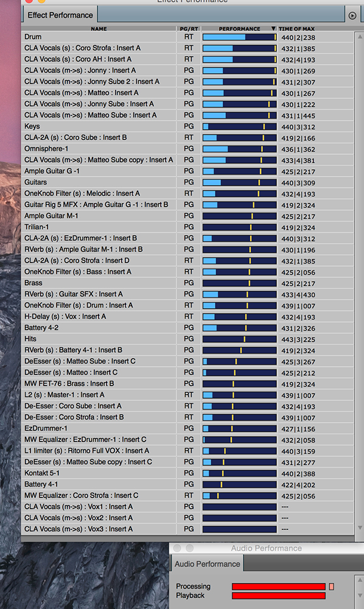
Task: Select the Battery 4-1 instrument row
Action: 41,484
